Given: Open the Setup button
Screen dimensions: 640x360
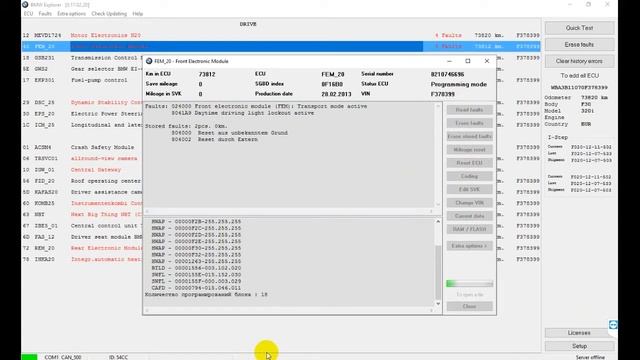Looking at the screenshot, I should tap(579, 346).
